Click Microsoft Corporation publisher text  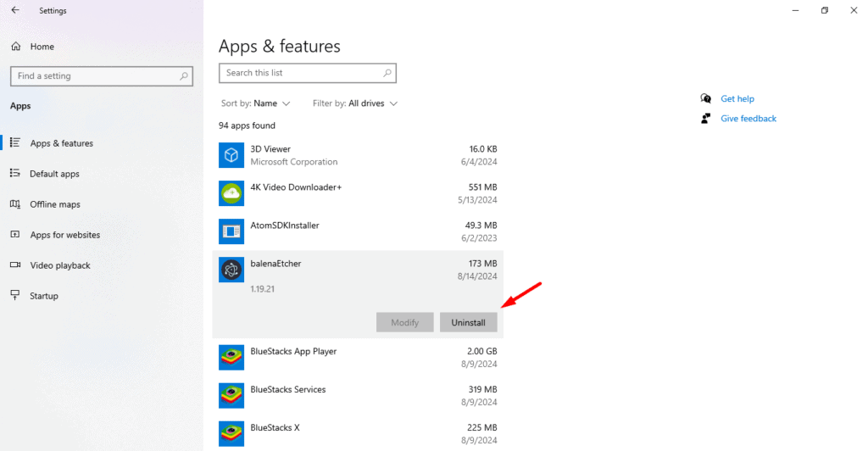(294, 162)
